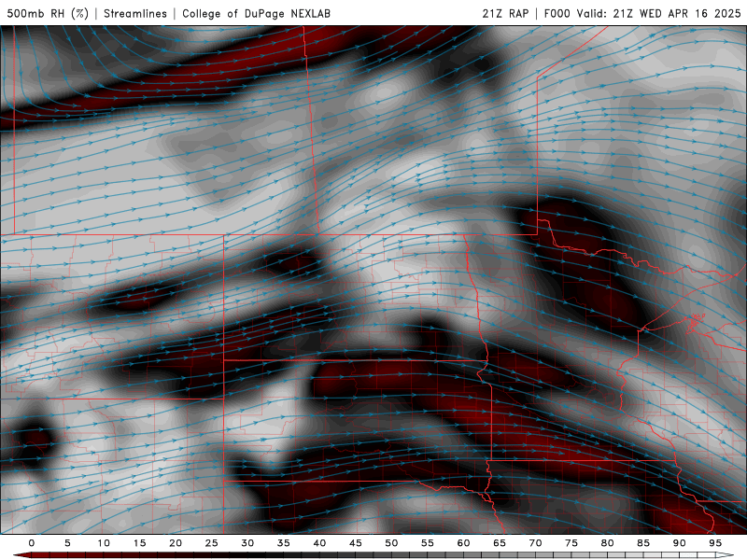Click the 20 label on the RH scale
Image resolution: width=747 pixels, height=560 pixels.
point(176,543)
